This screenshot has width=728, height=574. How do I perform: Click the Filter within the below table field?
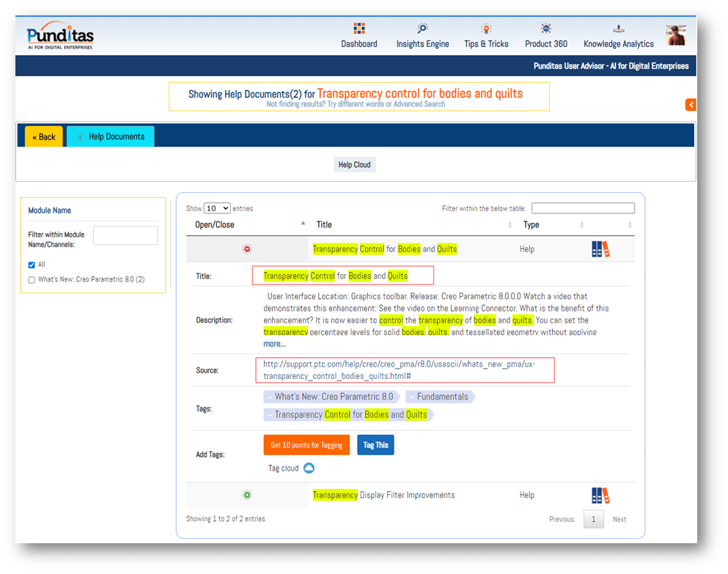tap(583, 208)
